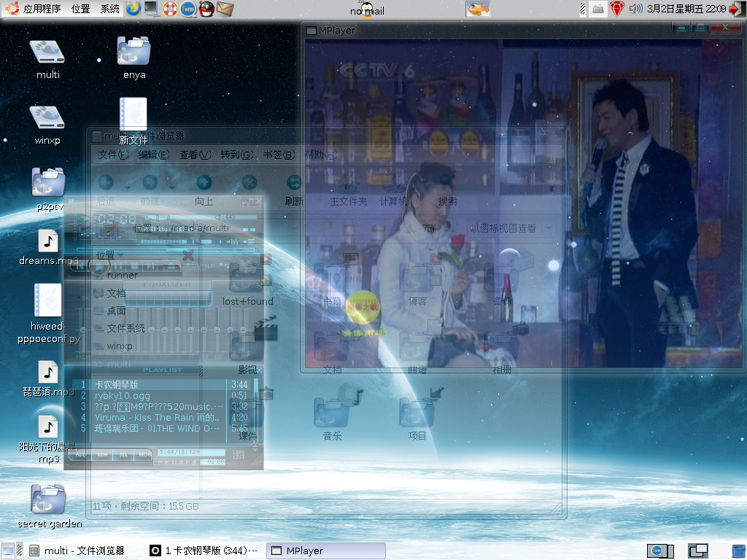The image size is (747, 560).
Task: Click LOAD LIST in audio player playlist
Action: 239,455
